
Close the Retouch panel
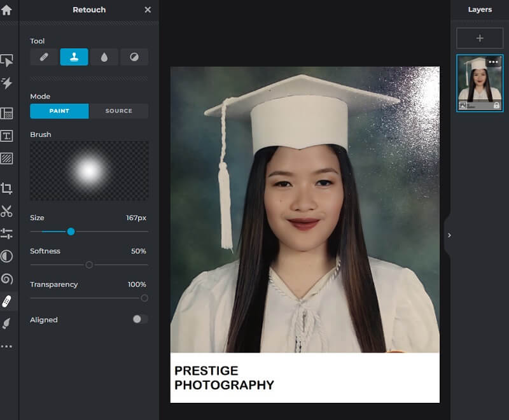[x=148, y=10]
